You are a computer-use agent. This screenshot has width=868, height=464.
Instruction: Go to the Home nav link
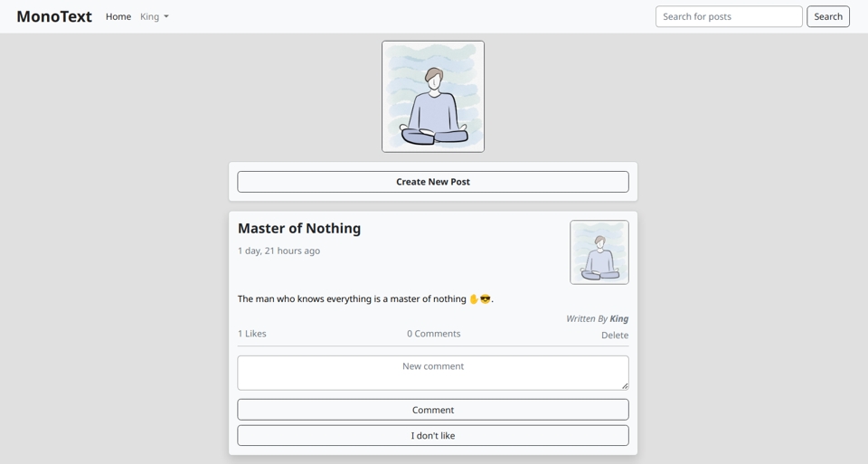pos(118,16)
